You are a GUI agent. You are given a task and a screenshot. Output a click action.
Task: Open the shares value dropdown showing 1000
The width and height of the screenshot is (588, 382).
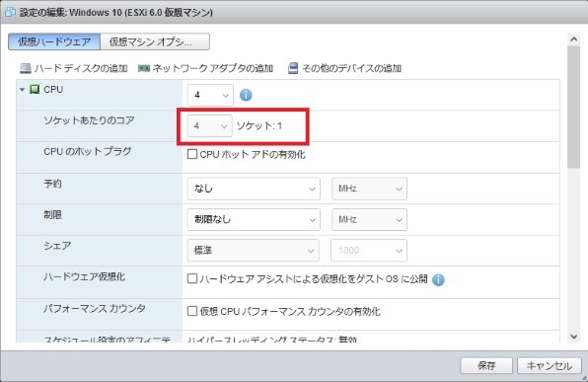369,251
